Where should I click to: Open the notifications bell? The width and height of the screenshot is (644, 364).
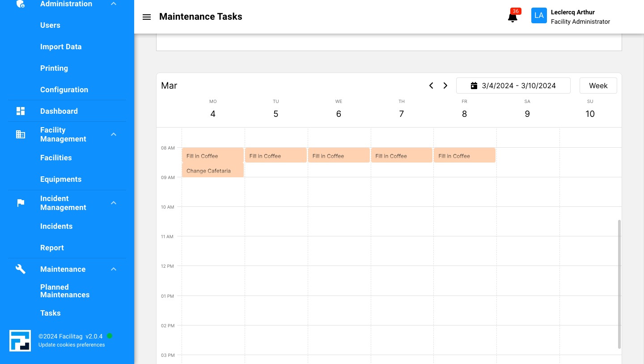tap(513, 17)
